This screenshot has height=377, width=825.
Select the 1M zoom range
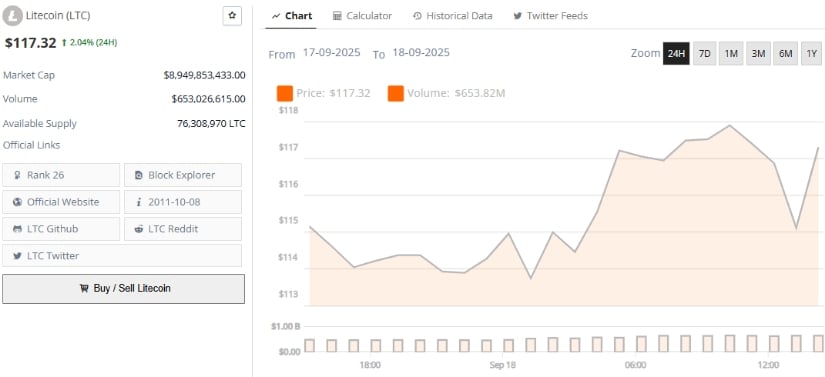coord(731,54)
